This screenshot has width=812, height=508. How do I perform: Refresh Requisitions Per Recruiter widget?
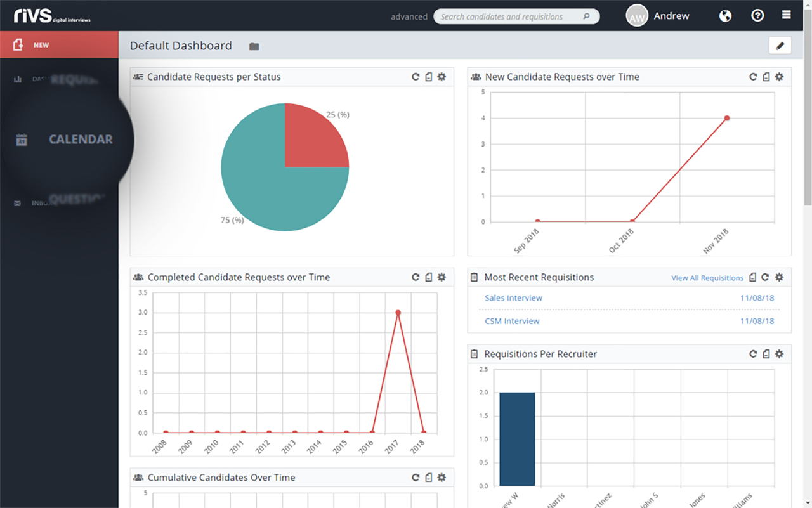click(753, 354)
